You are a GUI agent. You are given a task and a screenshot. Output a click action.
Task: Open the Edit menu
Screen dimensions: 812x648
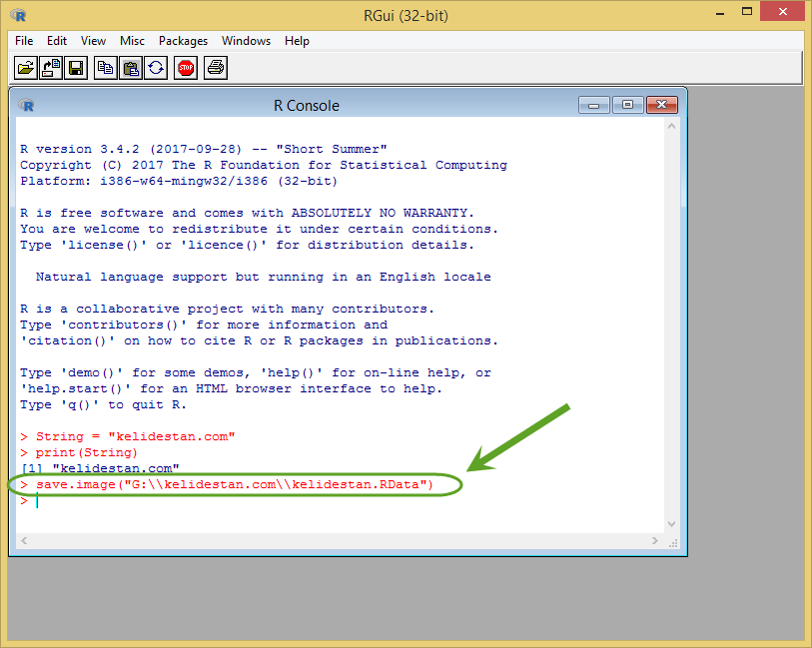pos(57,41)
